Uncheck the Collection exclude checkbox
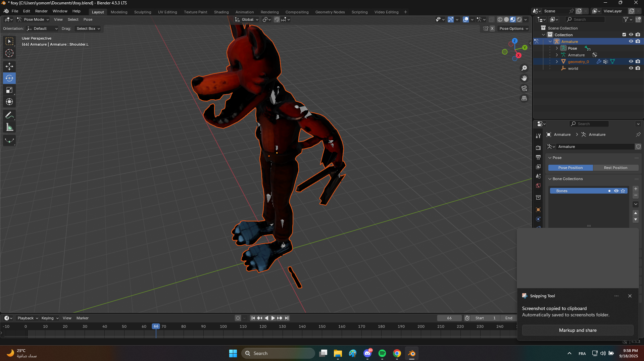 (x=624, y=35)
